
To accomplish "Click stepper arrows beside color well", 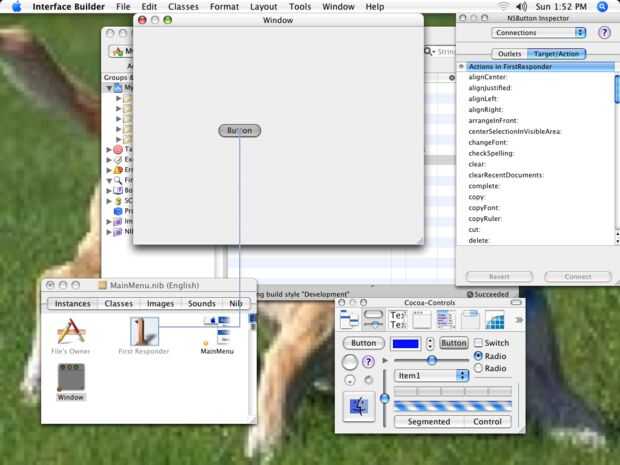I will tap(430, 343).
